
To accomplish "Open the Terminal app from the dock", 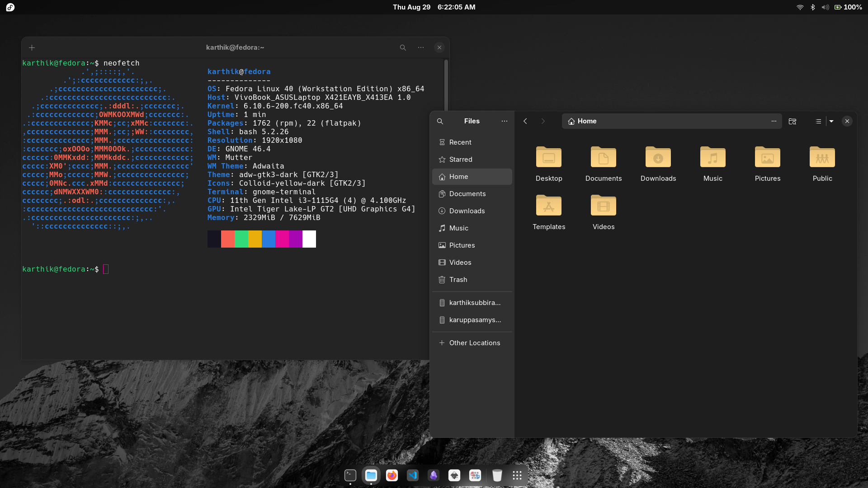I will (350, 475).
